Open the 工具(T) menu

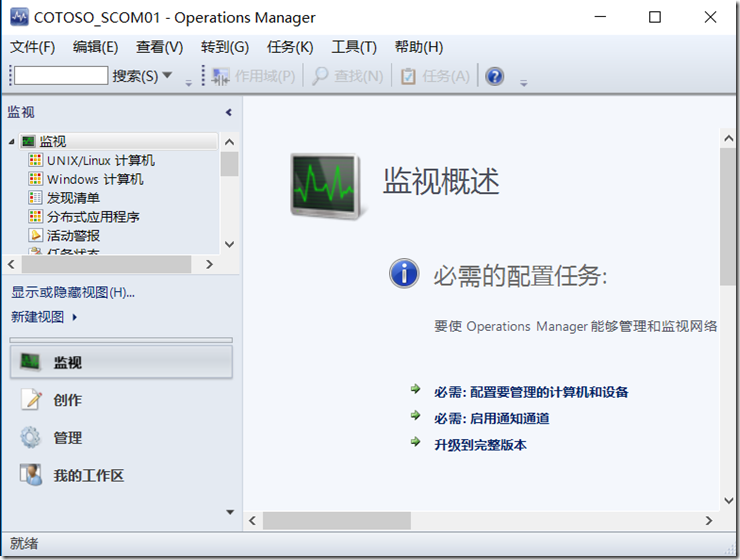click(354, 47)
